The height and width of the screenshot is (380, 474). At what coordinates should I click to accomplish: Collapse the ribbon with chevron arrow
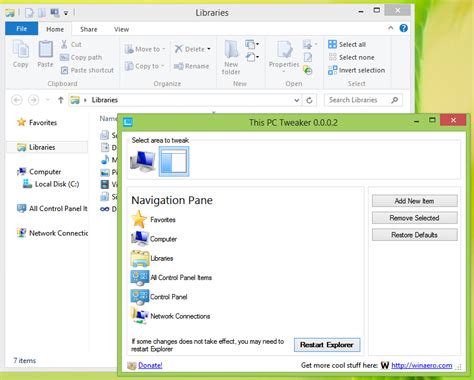(391, 28)
